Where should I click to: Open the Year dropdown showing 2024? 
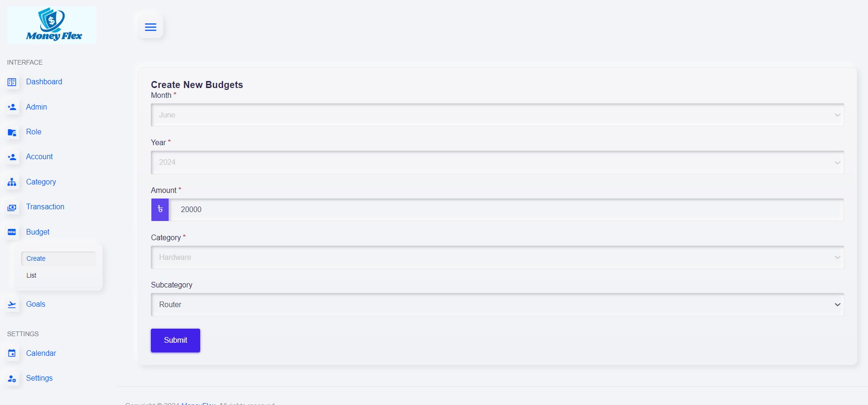[x=497, y=162]
